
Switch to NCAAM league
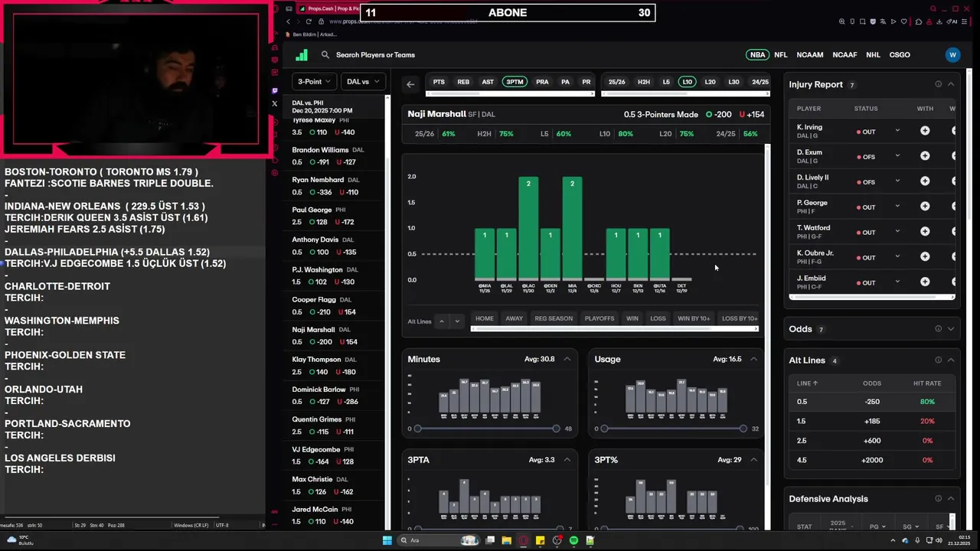[810, 55]
